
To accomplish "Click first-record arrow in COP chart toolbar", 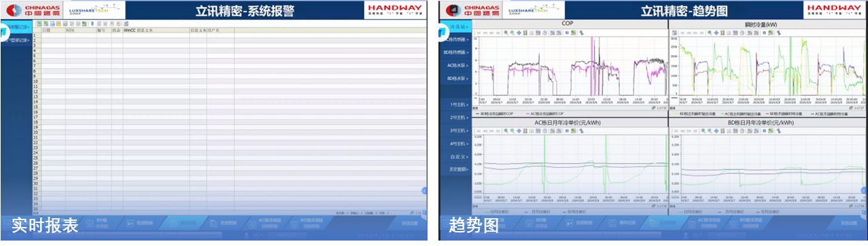I will pyautogui.click(x=479, y=33).
